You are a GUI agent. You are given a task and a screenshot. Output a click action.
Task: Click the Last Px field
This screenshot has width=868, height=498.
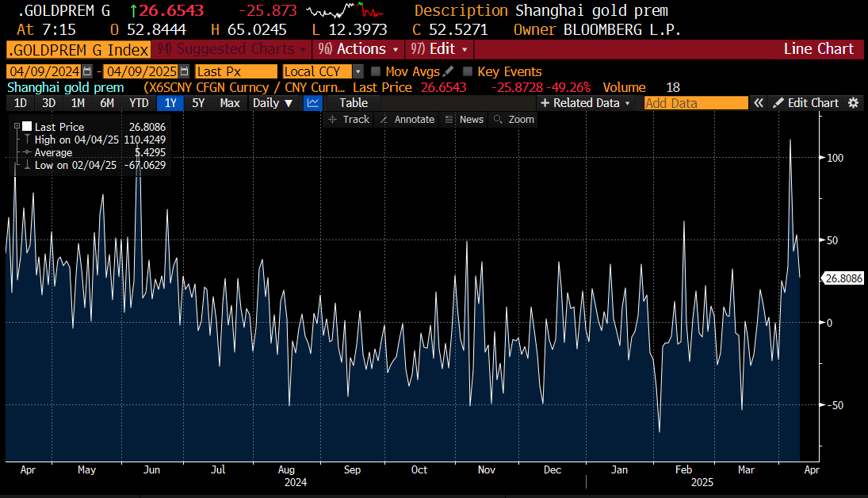(x=235, y=71)
